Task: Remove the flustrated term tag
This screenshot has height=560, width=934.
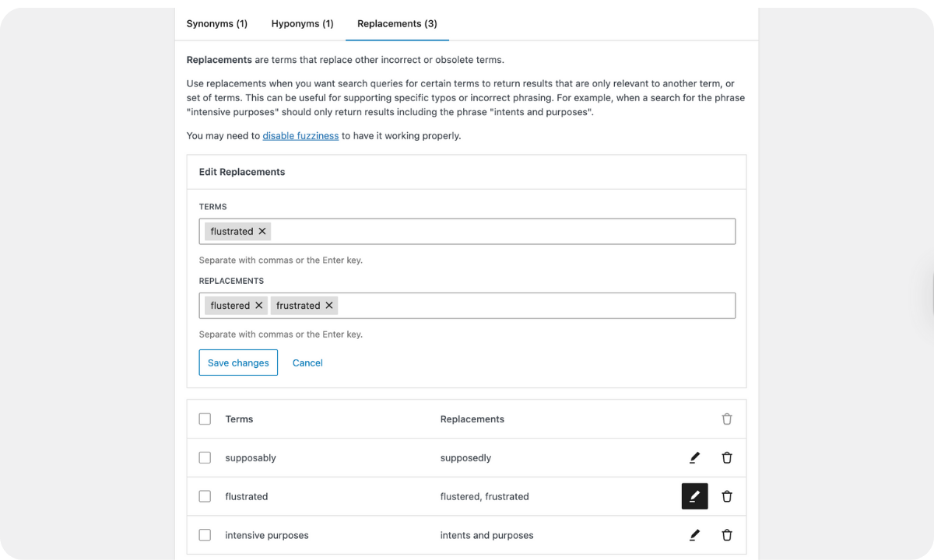Action: click(262, 231)
